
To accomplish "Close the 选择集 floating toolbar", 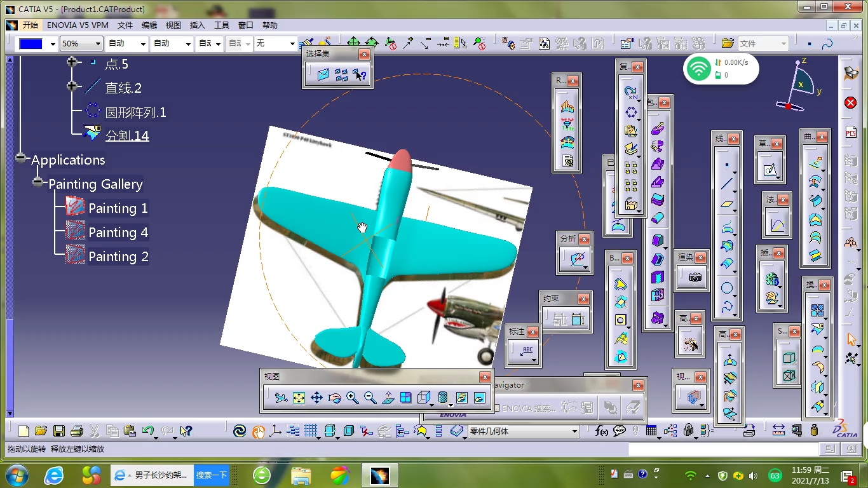I will (x=364, y=55).
